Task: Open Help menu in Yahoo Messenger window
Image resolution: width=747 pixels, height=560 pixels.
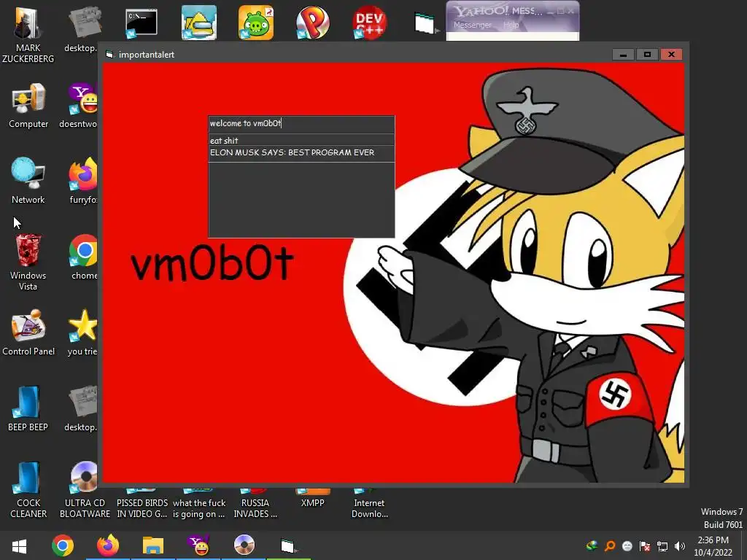Action: (511, 25)
